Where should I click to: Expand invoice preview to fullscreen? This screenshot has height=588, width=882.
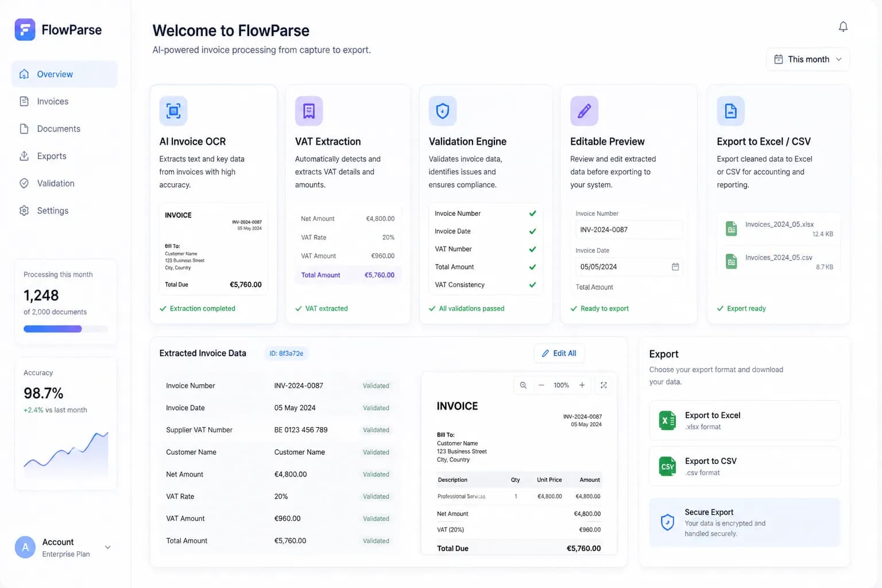click(604, 385)
